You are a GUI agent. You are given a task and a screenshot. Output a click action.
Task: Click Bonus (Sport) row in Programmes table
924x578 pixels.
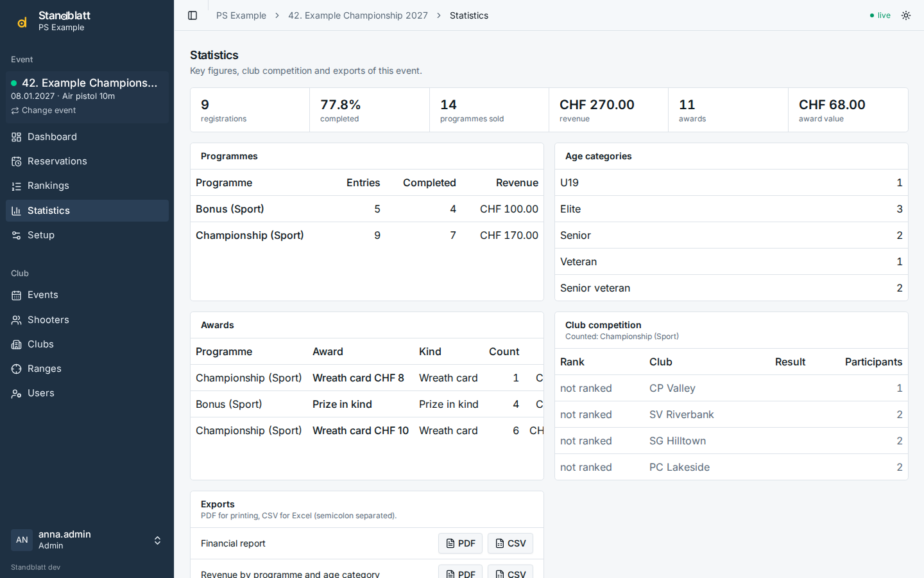[x=367, y=209]
